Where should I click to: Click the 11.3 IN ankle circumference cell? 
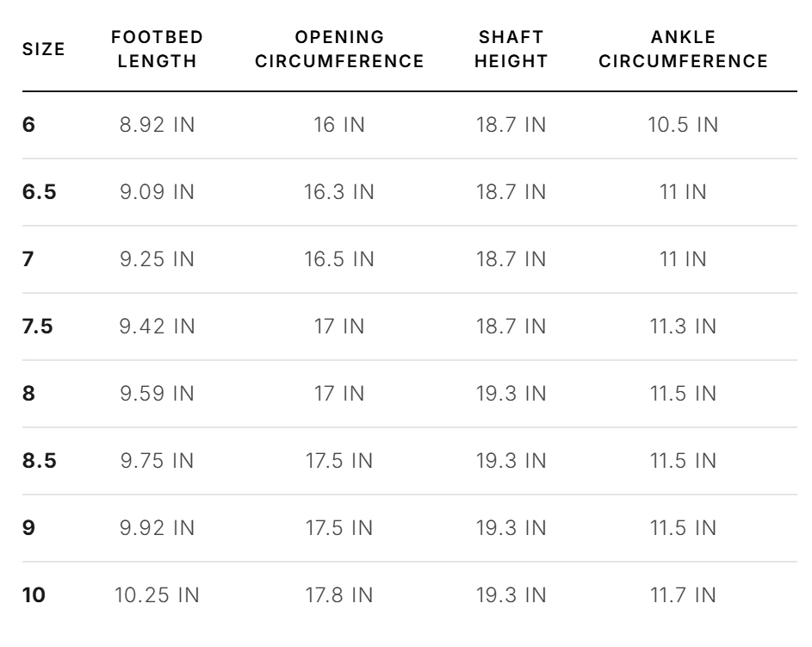point(683,327)
